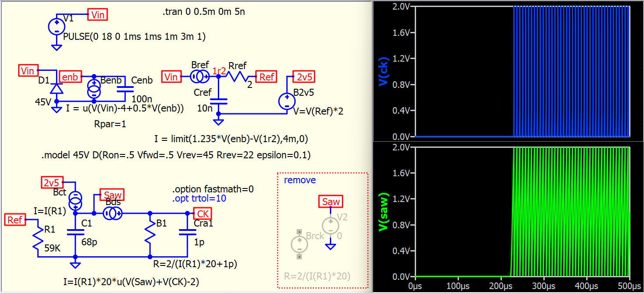Select the Benb current source symbol
This screenshot has height=293, width=644.
(93, 89)
